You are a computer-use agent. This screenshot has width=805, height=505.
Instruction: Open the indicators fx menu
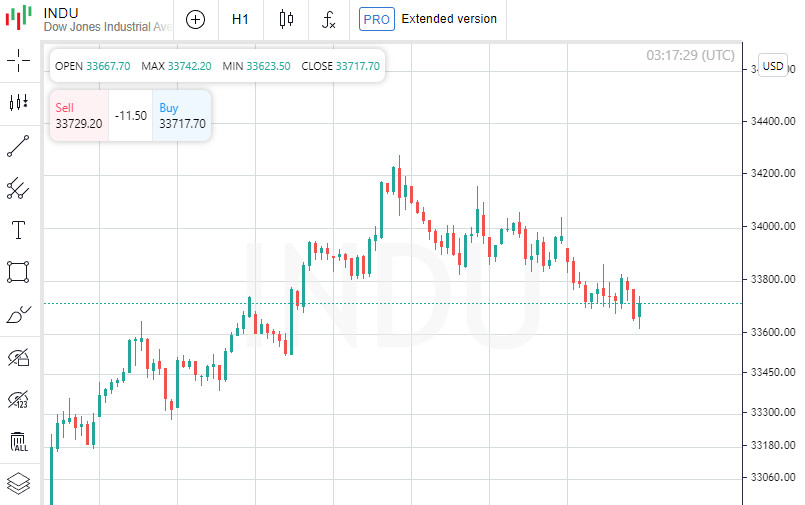click(329, 19)
